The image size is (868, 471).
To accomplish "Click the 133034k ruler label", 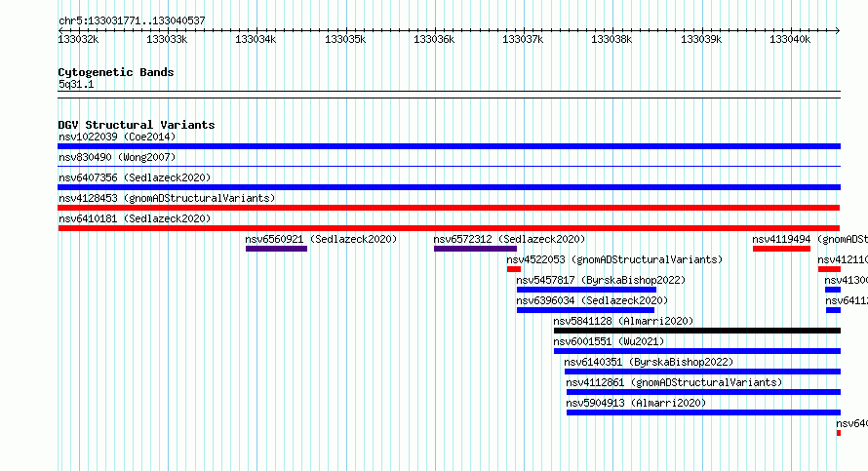I will (x=256, y=39).
